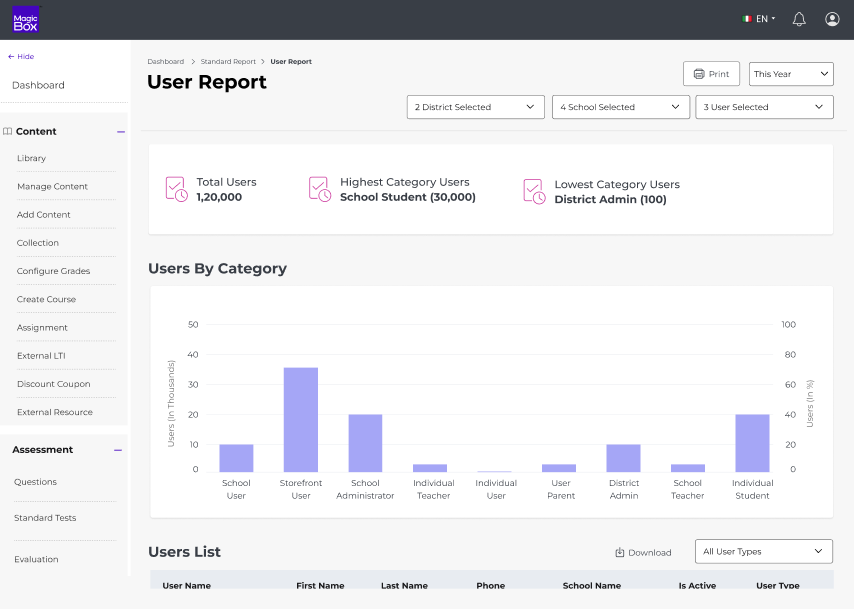Open Standard Tests under Assessment
854x609 pixels.
tap(45, 518)
